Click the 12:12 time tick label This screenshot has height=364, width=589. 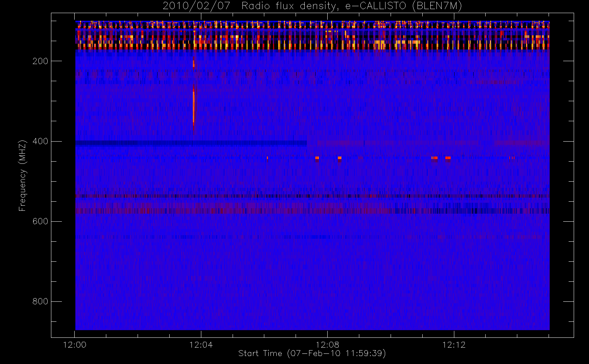click(x=454, y=345)
